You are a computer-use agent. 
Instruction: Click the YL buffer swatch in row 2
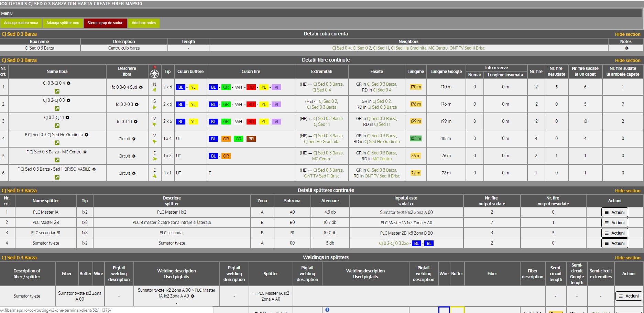click(193, 105)
